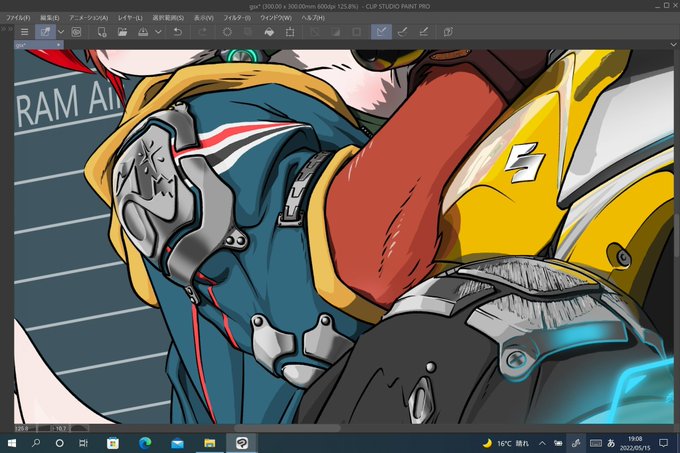Open Clip Studio Paint Support icon
The height and width of the screenshot is (453, 680).
(448, 32)
